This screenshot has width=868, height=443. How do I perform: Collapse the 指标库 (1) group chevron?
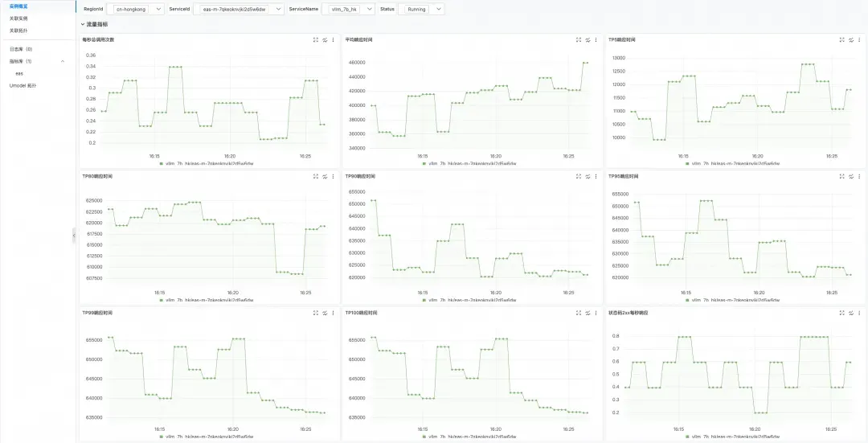(62, 61)
